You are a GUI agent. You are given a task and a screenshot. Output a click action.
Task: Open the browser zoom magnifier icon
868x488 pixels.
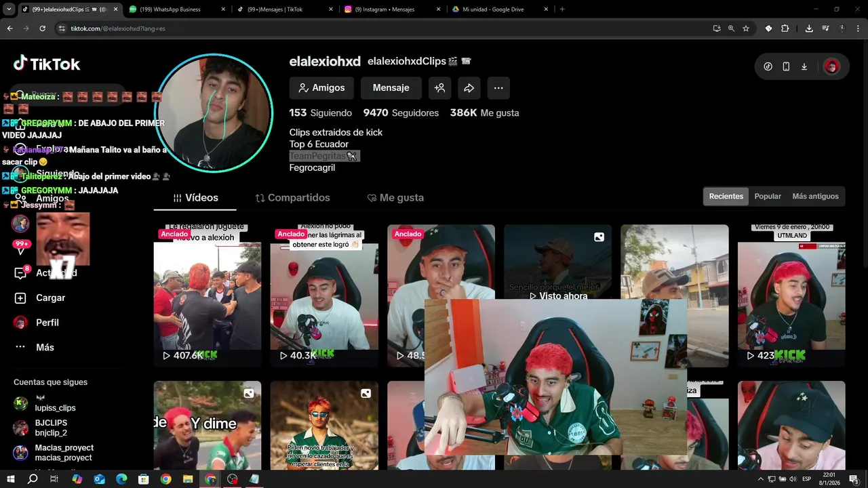[x=731, y=28]
